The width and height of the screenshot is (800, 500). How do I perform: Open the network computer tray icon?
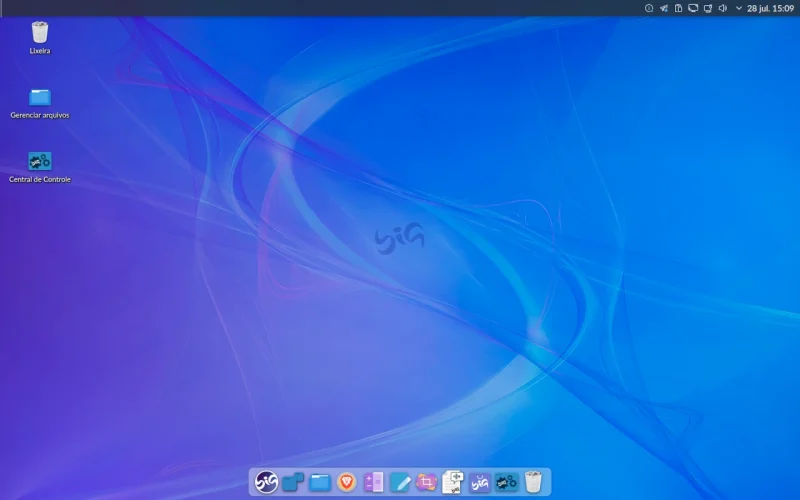pos(708,8)
